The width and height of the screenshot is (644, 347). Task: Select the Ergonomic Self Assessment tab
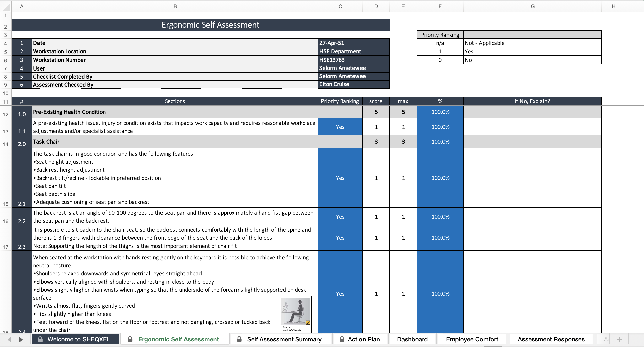tap(175, 339)
